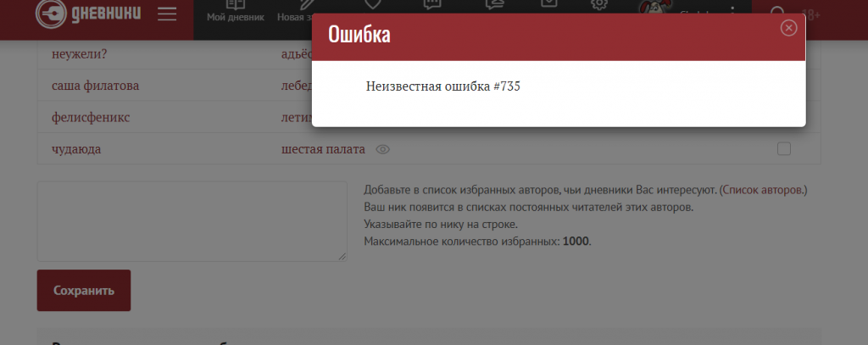Tick the checkbox in чудаюда row
The height and width of the screenshot is (345, 868).
coord(784,149)
